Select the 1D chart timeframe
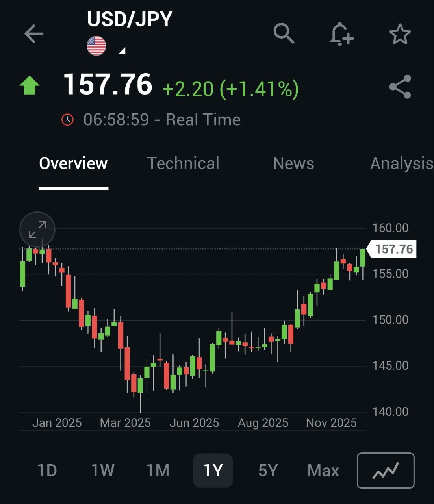This screenshot has height=504, width=434. [x=47, y=471]
